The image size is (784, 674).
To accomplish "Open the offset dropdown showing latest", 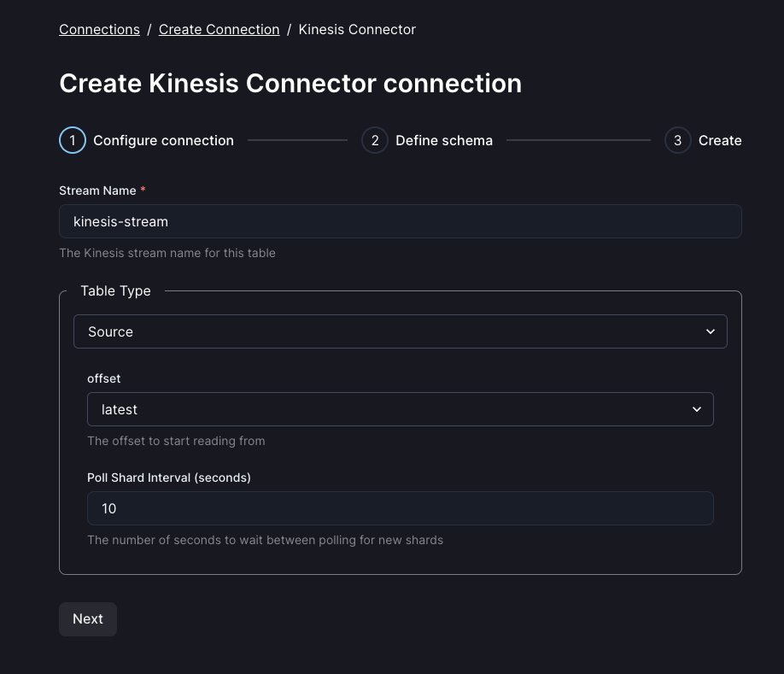I will pos(401,409).
